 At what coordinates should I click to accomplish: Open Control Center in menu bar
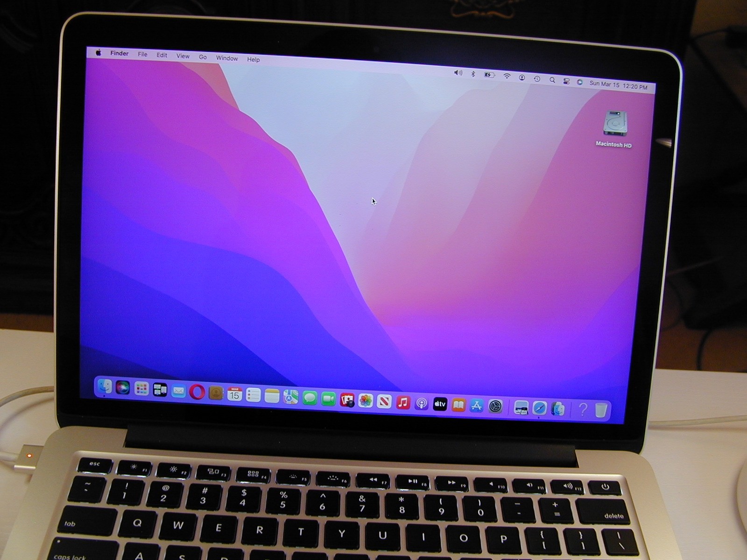click(x=566, y=81)
